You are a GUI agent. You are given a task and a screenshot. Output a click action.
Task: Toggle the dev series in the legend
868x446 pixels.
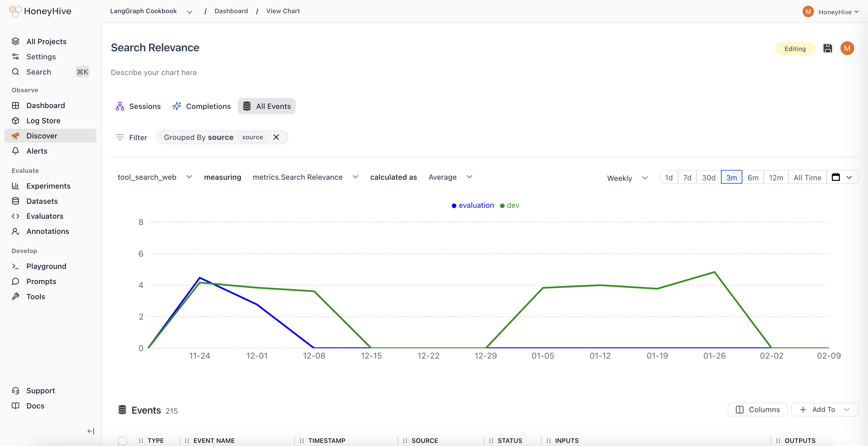coord(509,205)
